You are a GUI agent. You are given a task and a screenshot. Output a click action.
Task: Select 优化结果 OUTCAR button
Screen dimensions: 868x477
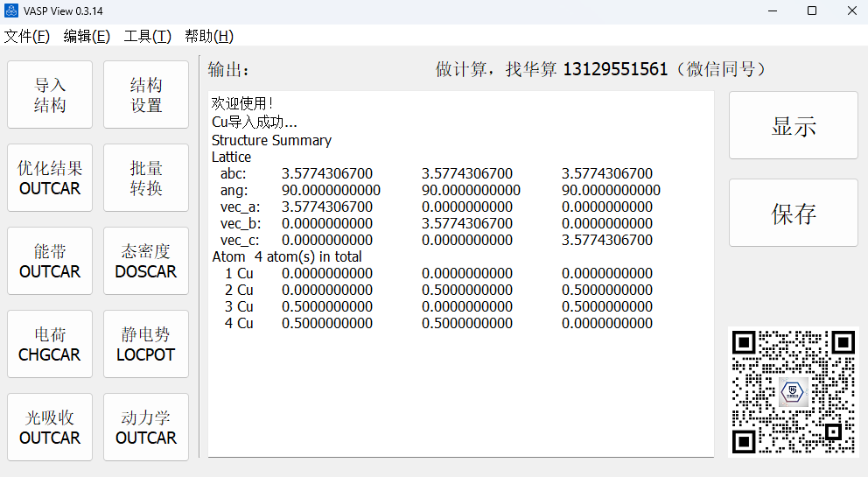pos(50,179)
